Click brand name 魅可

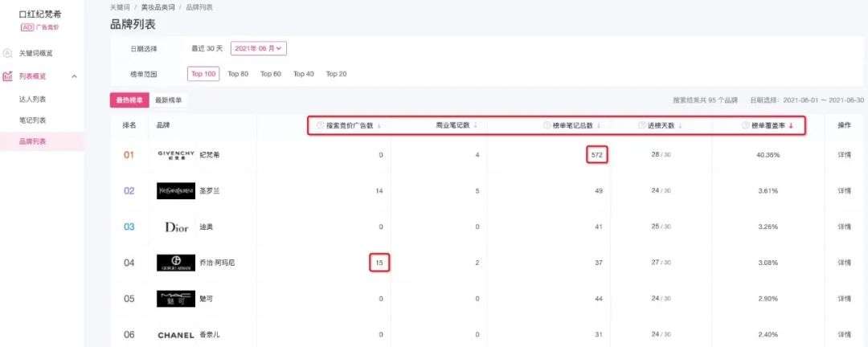pyautogui.click(x=206, y=299)
